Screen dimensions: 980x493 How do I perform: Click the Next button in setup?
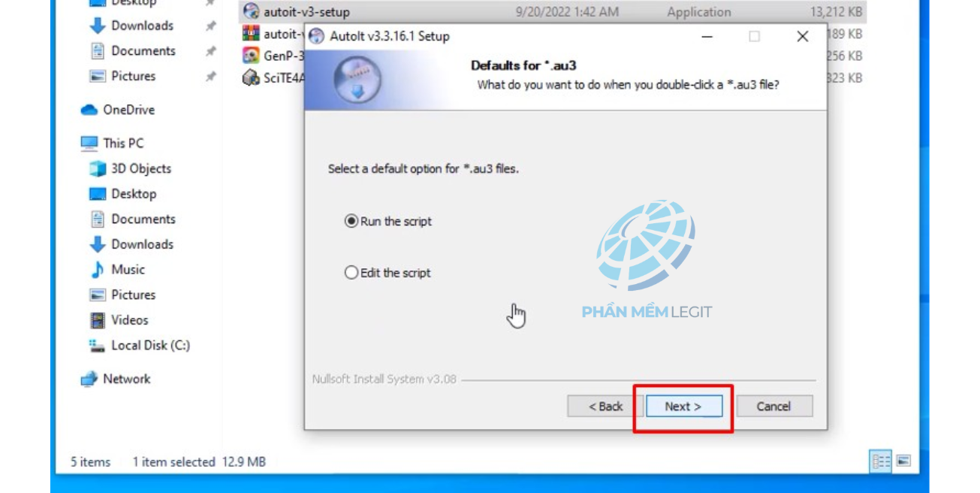click(683, 407)
